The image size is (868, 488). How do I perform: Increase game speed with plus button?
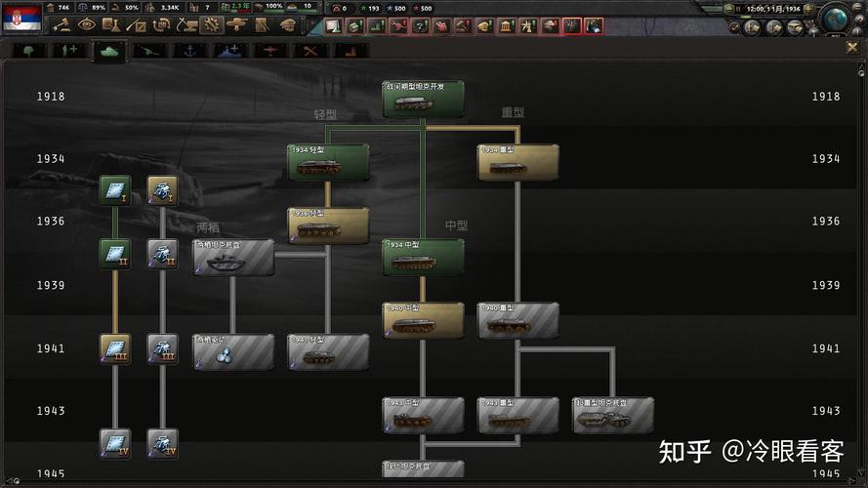tap(808, 9)
